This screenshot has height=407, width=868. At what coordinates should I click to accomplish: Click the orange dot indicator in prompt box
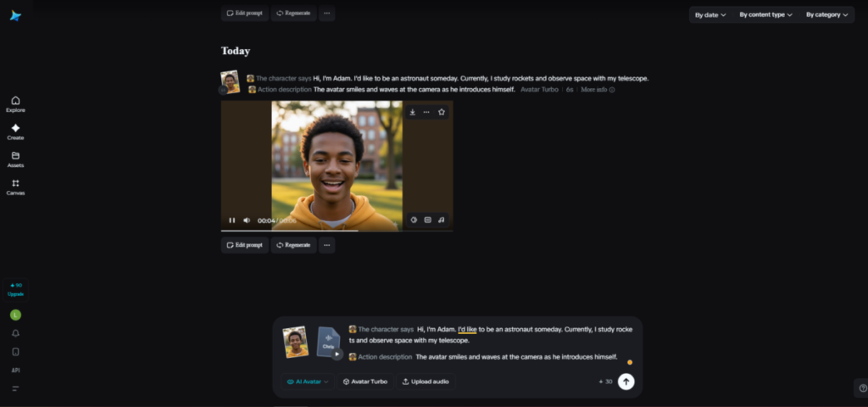tap(630, 362)
